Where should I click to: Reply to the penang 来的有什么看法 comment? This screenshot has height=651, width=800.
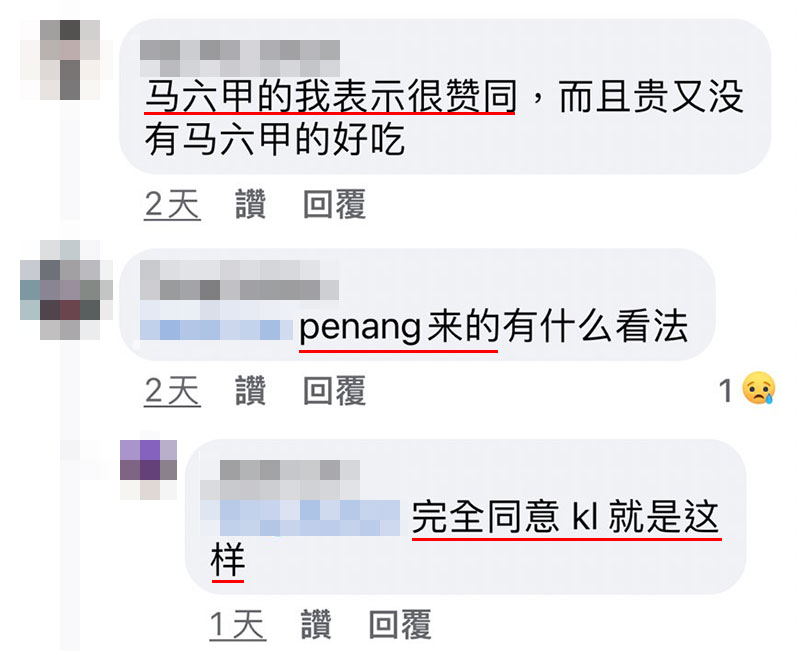point(334,390)
